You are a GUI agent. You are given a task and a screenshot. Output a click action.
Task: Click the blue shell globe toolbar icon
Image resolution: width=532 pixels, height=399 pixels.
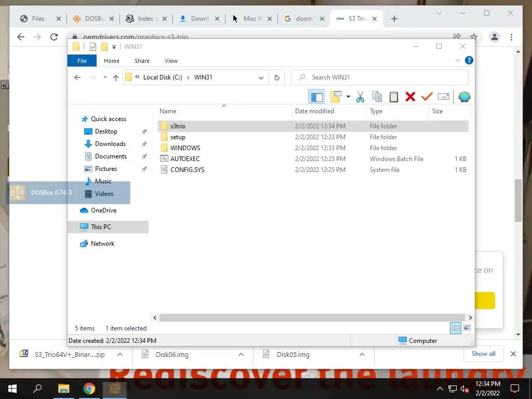tap(464, 97)
